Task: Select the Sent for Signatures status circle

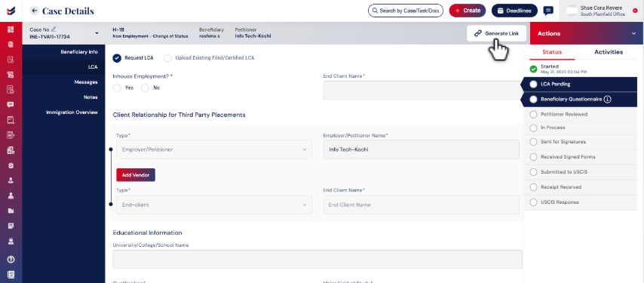Action: [533, 142]
